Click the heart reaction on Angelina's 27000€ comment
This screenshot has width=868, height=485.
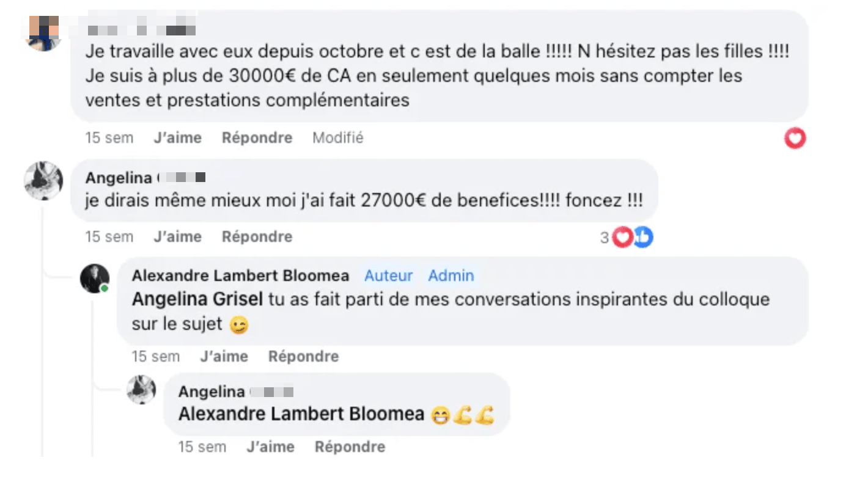(622, 237)
